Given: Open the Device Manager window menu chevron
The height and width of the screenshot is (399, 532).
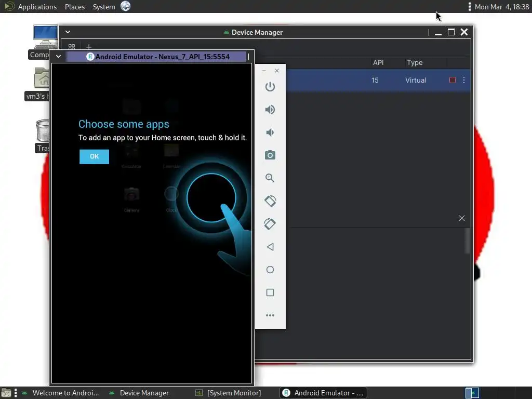Looking at the screenshot, I should [68, 32].
